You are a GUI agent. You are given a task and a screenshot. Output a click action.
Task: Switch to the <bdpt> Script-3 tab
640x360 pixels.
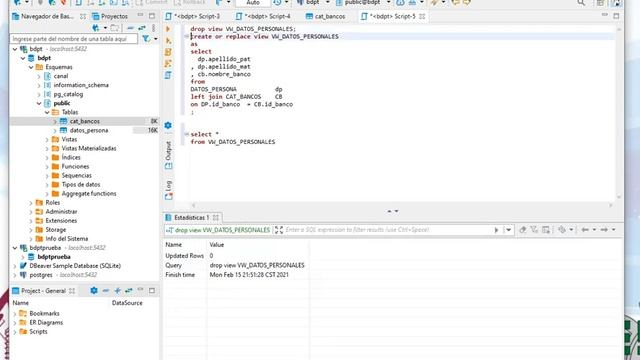(193, 16)
